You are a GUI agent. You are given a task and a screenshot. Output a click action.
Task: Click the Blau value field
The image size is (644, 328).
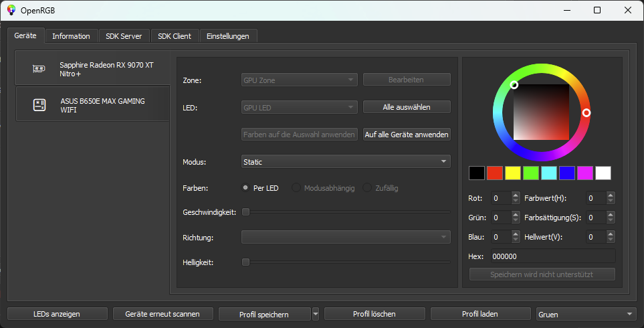pyautogui.click(x=501, y=237)
